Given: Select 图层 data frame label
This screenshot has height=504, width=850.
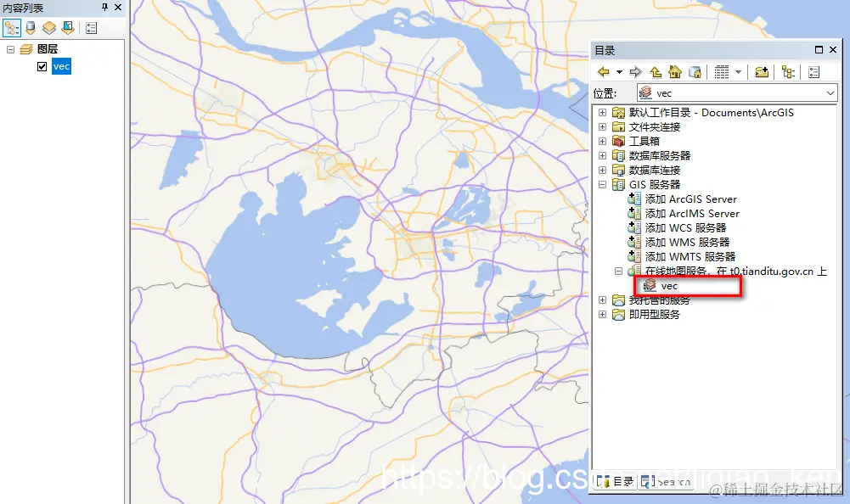Looking at the screenshot, I should (48, 49).
